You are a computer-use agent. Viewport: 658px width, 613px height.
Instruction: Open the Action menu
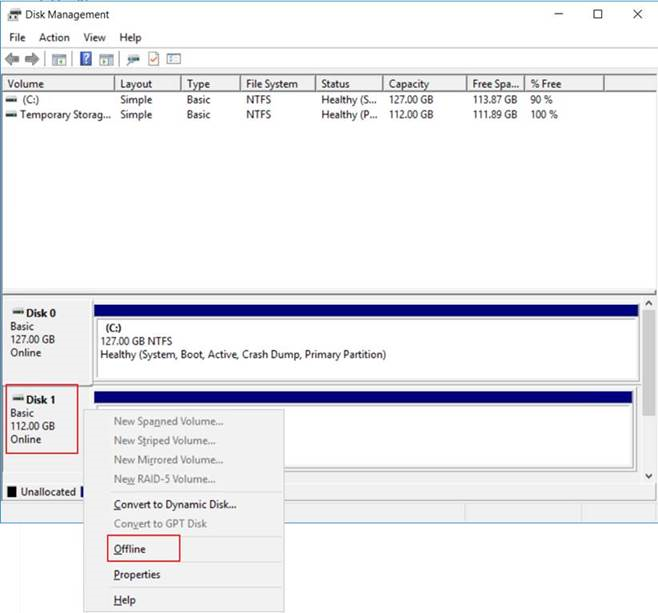click(x=54, y=37)
